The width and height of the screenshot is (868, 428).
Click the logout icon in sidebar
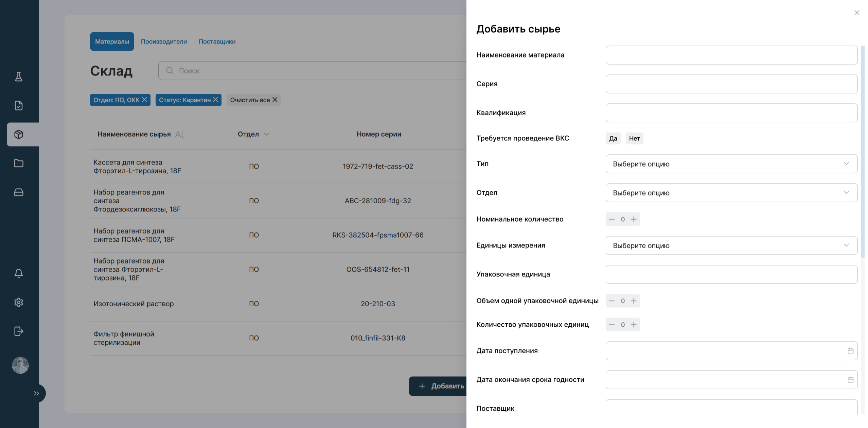(x=19, y=331)
